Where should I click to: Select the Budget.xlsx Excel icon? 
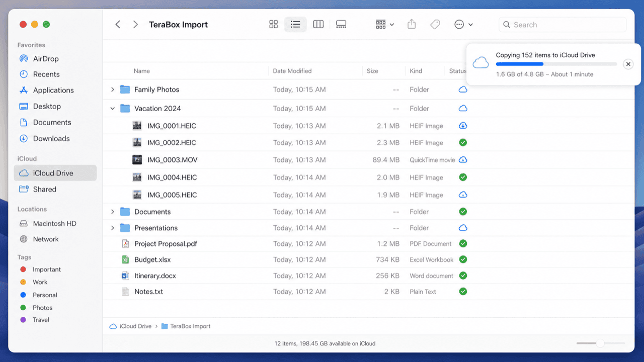coord(125,259)
